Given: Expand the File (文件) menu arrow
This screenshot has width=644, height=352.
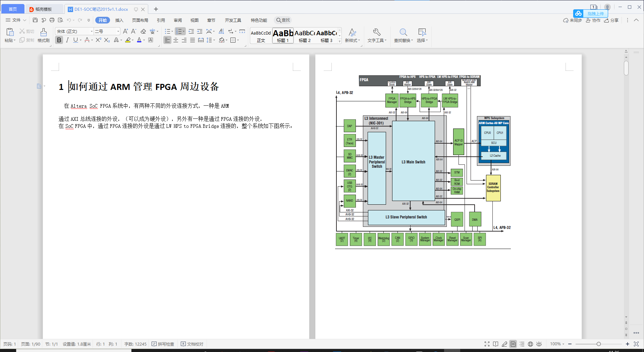Looking at the screenshot, I should click(x=24, y=20).
